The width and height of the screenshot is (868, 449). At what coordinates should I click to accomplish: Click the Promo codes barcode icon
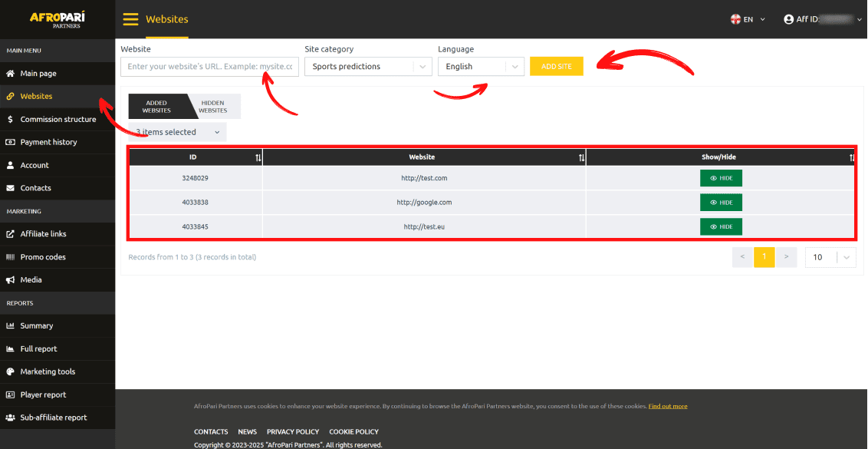11,257
